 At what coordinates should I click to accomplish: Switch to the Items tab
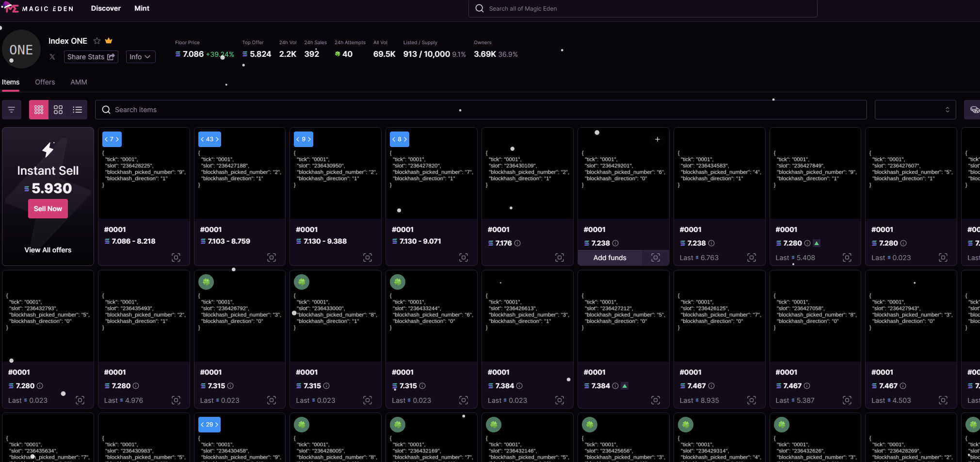click(11, 82)
